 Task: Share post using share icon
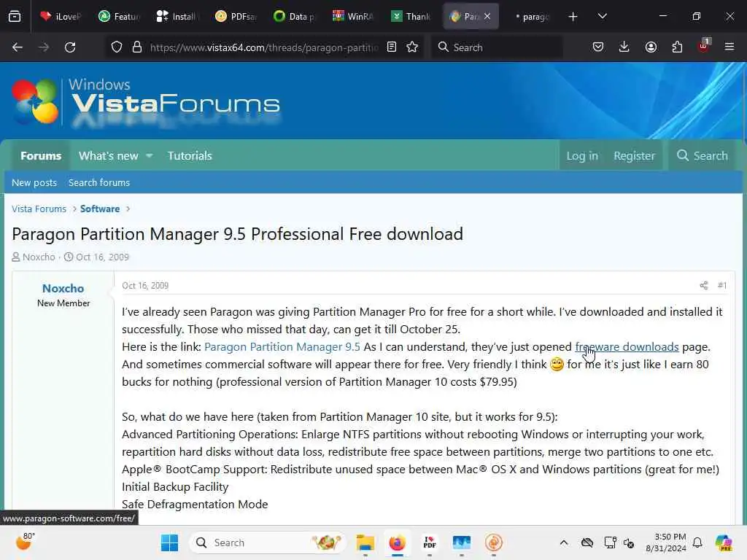(704, 285)
